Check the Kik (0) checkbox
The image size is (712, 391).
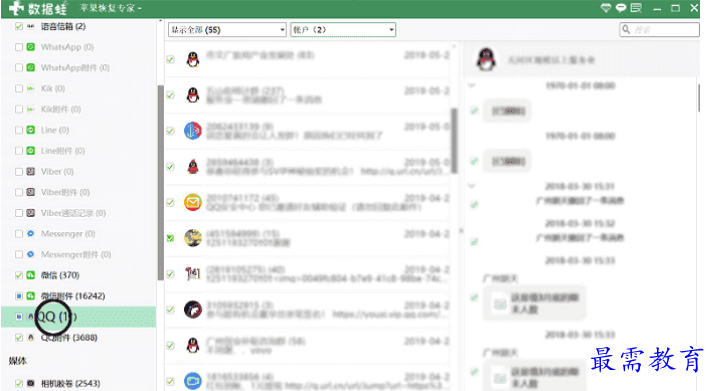19,88
